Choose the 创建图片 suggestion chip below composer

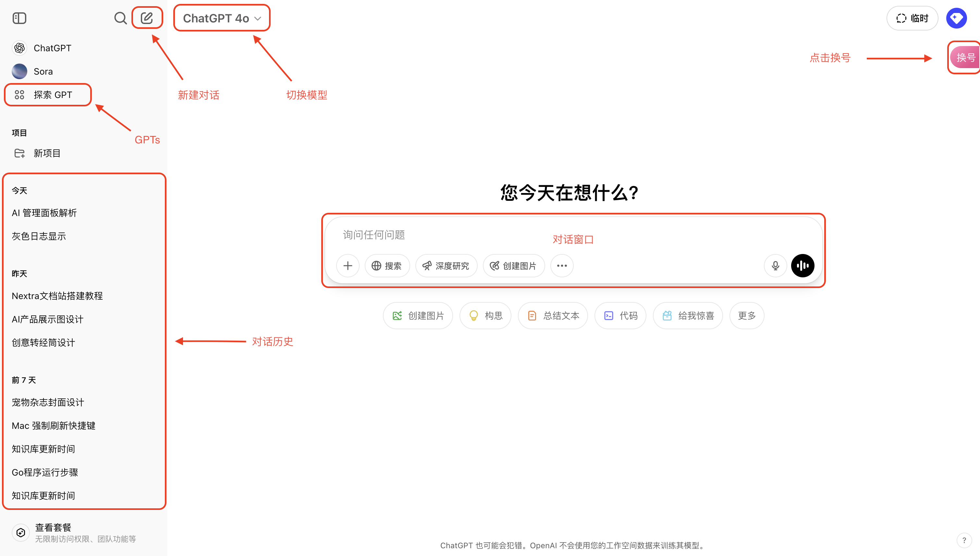coord(418,315)
